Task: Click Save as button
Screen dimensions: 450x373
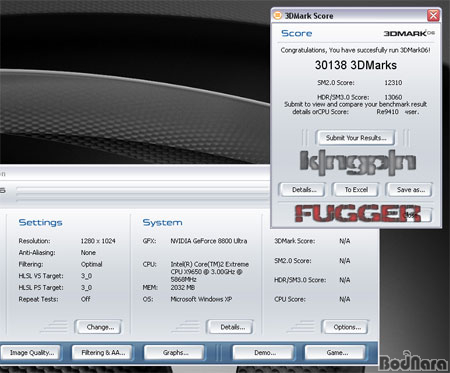Action: tap(410, 190)
